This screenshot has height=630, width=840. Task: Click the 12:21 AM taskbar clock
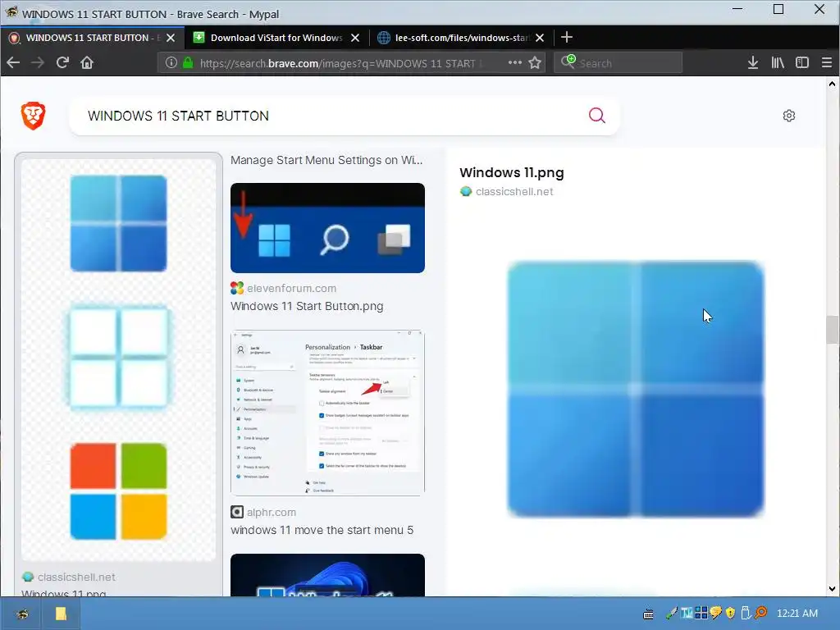[x=797, y=613]
